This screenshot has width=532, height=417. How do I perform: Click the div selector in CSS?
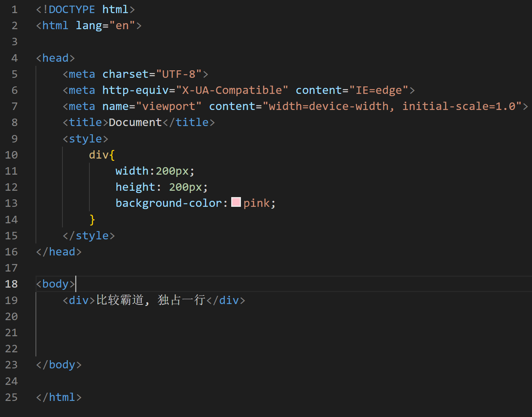coord(99,155)
